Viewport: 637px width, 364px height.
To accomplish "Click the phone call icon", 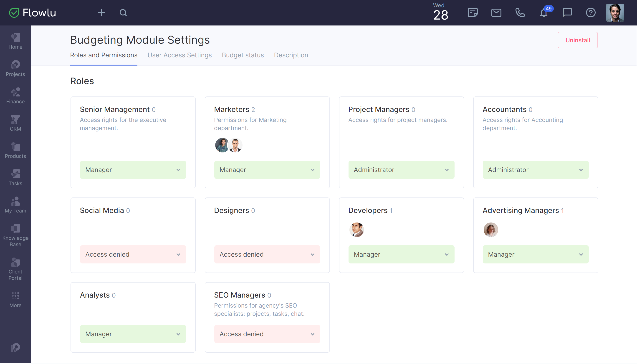I will tap(520, 13).
